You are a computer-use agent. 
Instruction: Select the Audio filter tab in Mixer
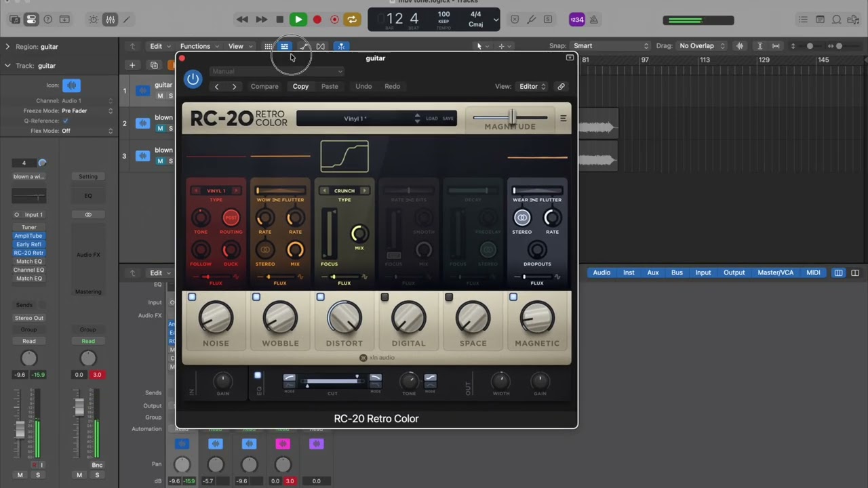(601, 272)
